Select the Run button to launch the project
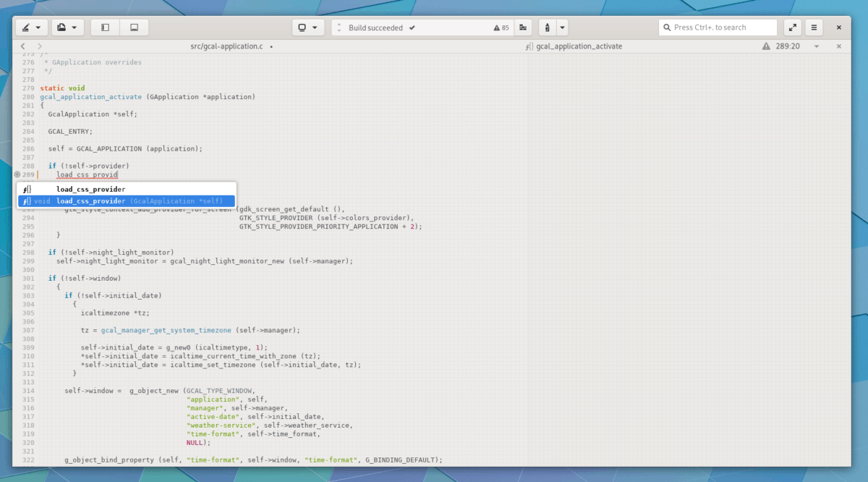The image size is (868, 482). (x=547, y=28)
